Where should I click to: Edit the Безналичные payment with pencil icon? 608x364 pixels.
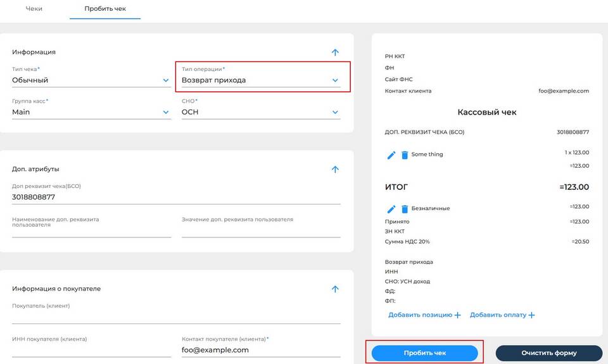(391, 210)
